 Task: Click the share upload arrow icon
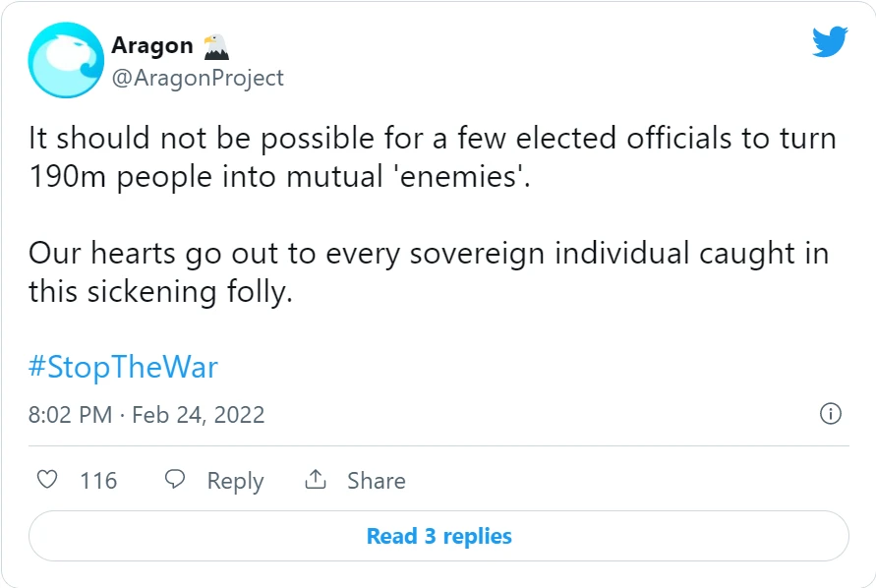pyautogui.click(x=316, y=480)
